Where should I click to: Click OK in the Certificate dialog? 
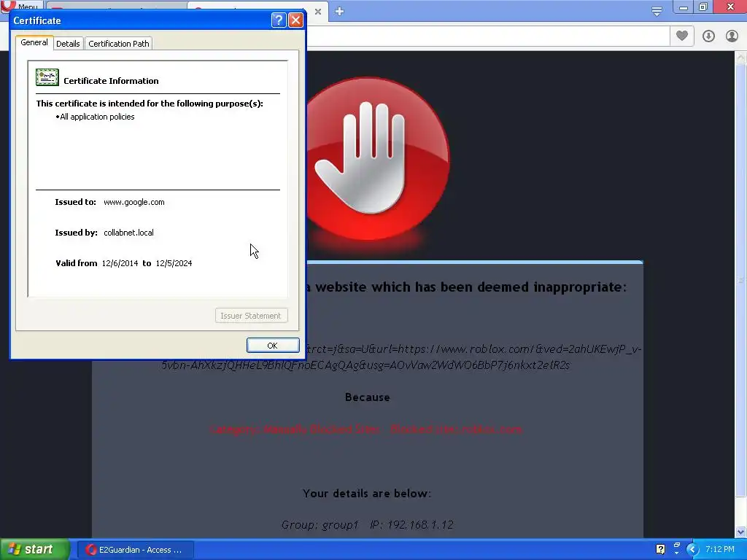coord(273,345)
